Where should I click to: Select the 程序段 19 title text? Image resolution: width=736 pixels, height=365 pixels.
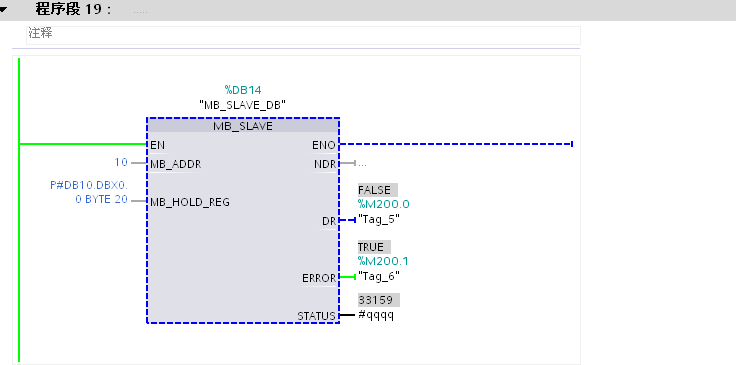pyautogui.click(x=74, y=9)
